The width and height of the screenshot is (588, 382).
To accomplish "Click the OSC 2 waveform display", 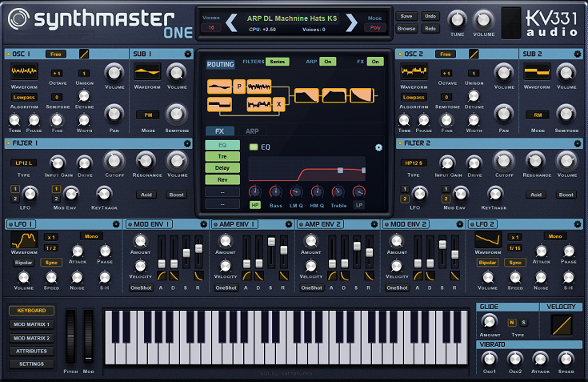I will [414, 71].
